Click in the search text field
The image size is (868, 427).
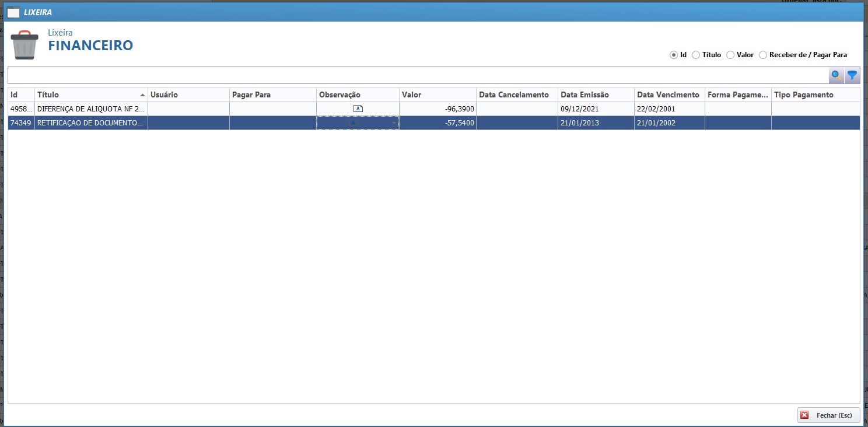[x=417, y=75]
